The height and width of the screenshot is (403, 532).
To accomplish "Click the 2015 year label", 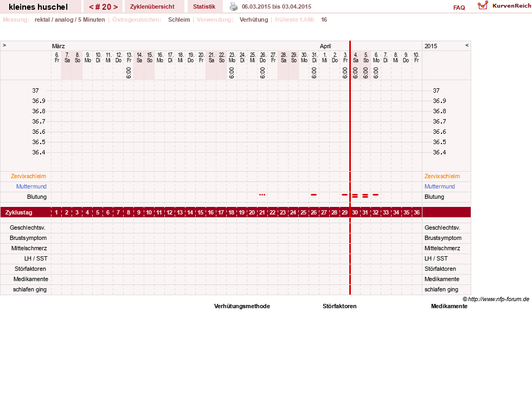I will (x=431, y=46).
